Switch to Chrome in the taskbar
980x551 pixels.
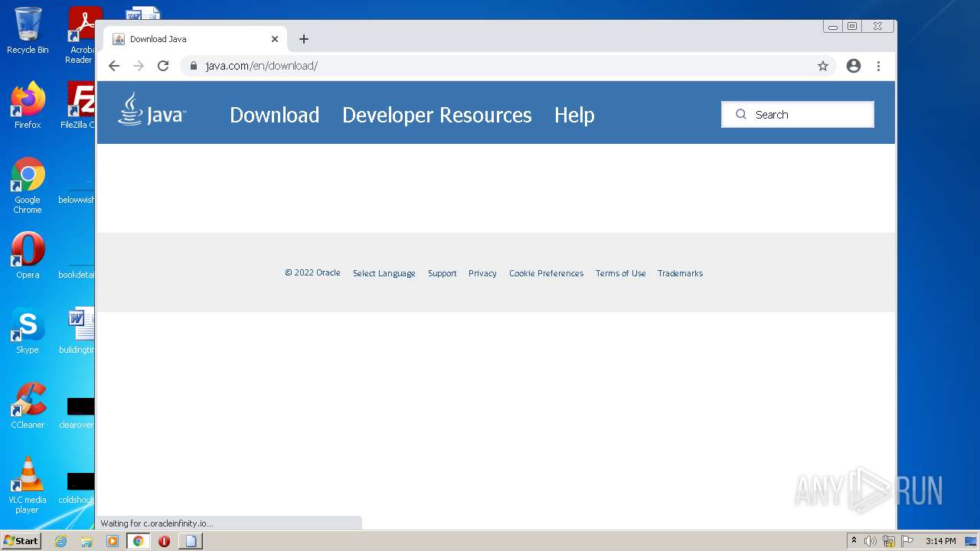[138, 541]
